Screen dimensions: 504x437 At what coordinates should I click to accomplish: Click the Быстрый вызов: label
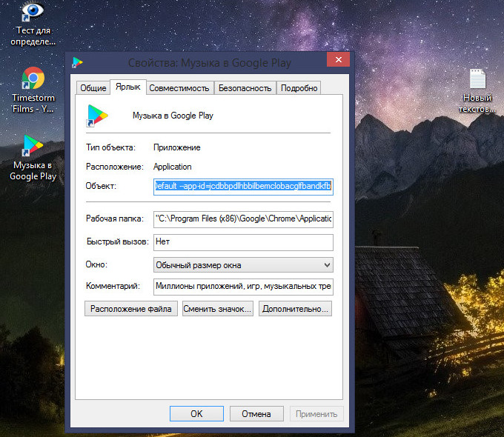click(117, 241)
